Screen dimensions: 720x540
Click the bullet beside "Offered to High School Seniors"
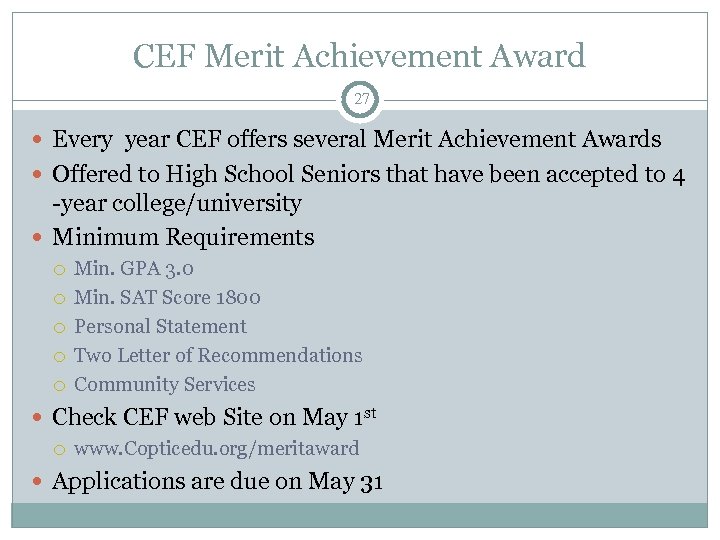click(38, 175)
